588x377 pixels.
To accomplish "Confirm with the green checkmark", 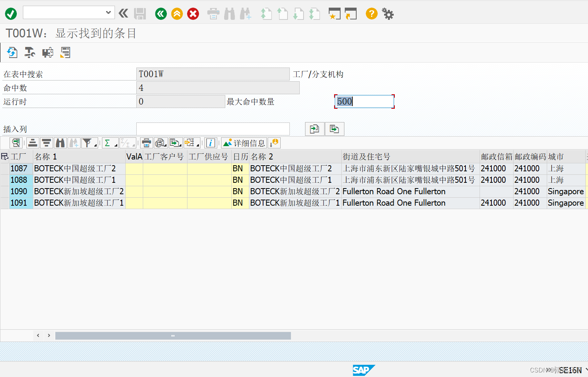I will [x=11, y=14].
